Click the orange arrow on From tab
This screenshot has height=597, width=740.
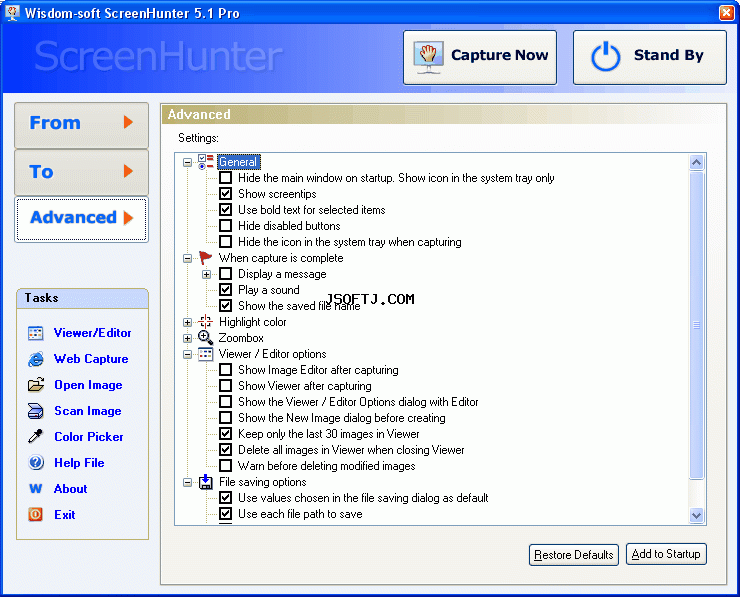click(128, 122)
